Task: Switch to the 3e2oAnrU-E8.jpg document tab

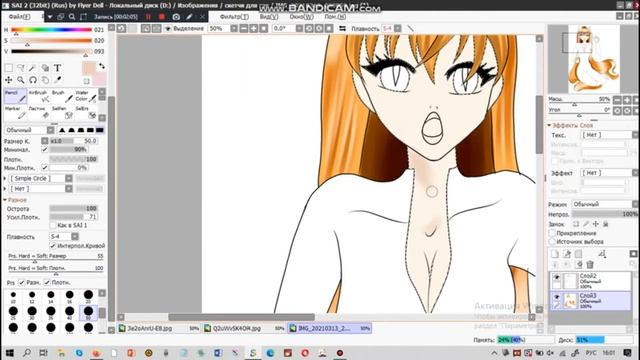Action: click(159, 328)
